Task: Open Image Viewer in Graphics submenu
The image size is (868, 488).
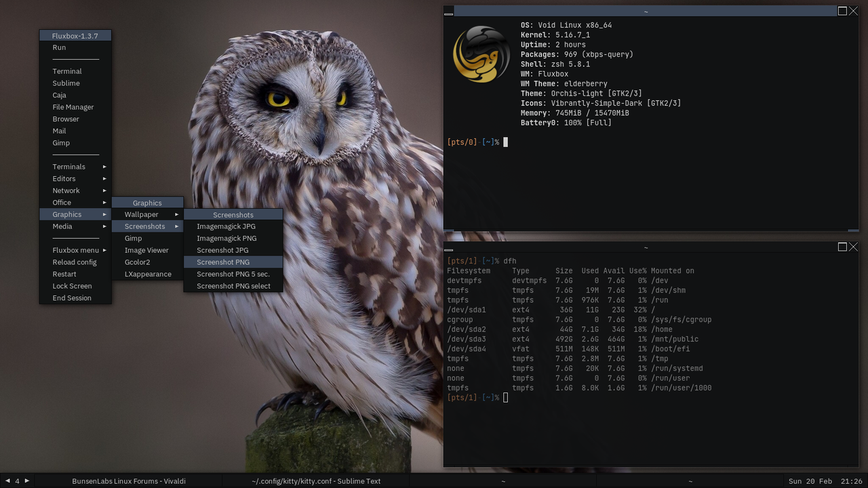Action: point(147,250)
